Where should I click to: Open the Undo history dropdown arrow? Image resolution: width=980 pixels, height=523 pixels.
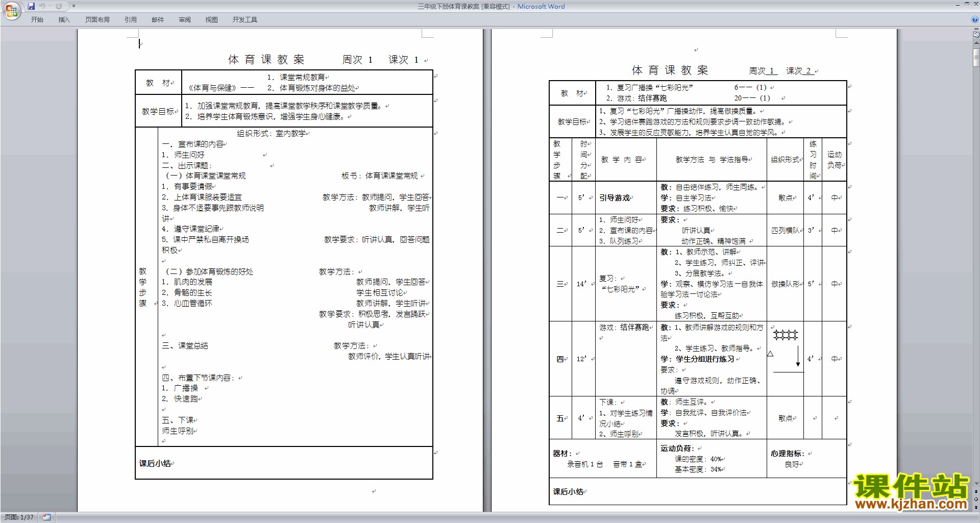[x=50, y=6]
